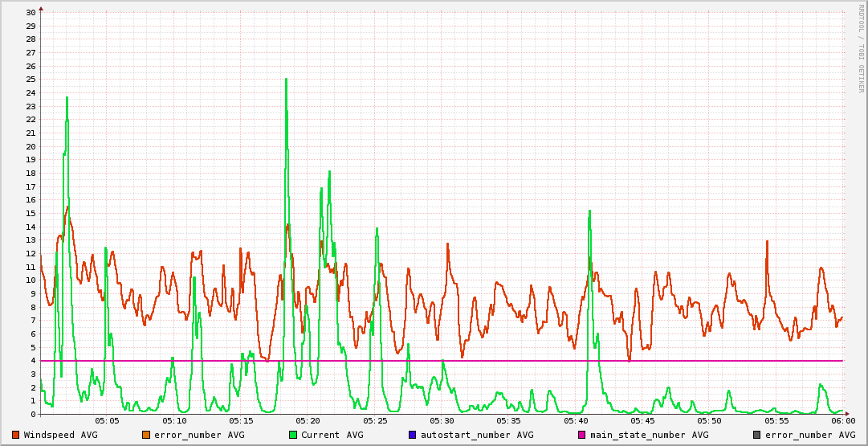Click the tallest green Current peak at 25

coord(286,80)
